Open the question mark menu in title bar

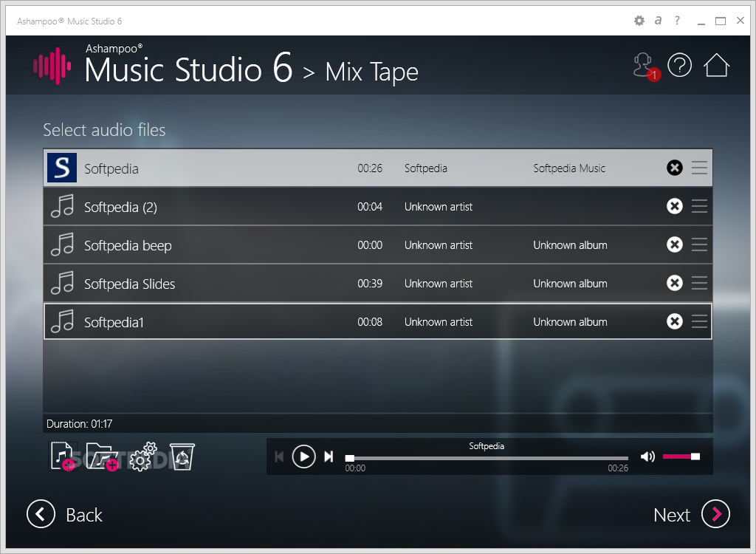click(678, 20)
